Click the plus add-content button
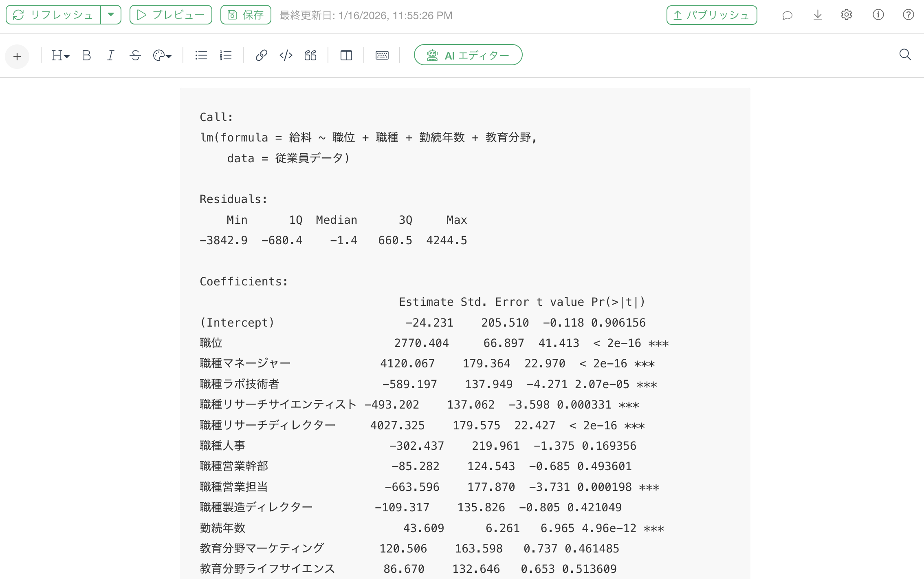 (17, 56)
